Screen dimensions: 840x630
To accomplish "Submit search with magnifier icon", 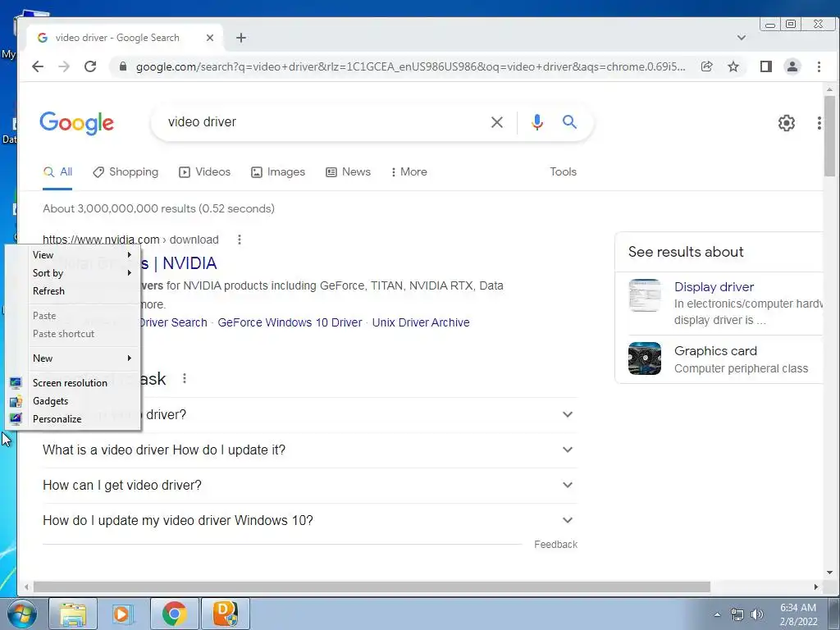I will pyautogui.click(x=569, y=122).
